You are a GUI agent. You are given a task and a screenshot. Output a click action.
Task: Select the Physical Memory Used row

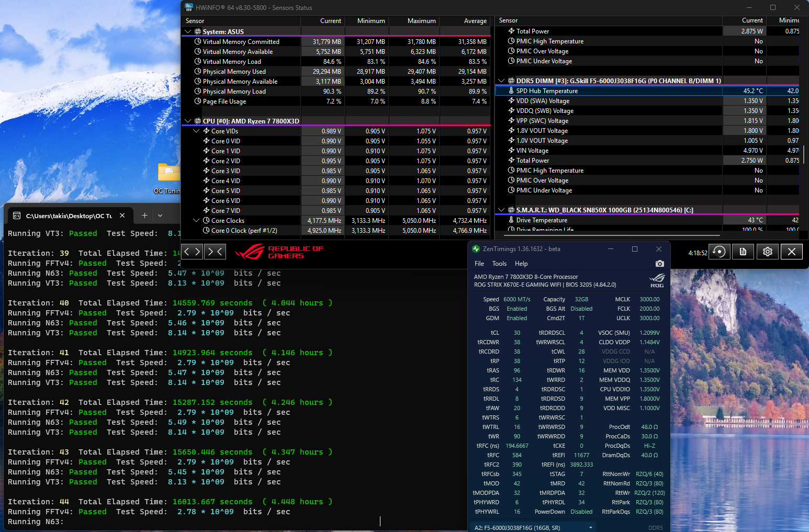coord(336,71)
